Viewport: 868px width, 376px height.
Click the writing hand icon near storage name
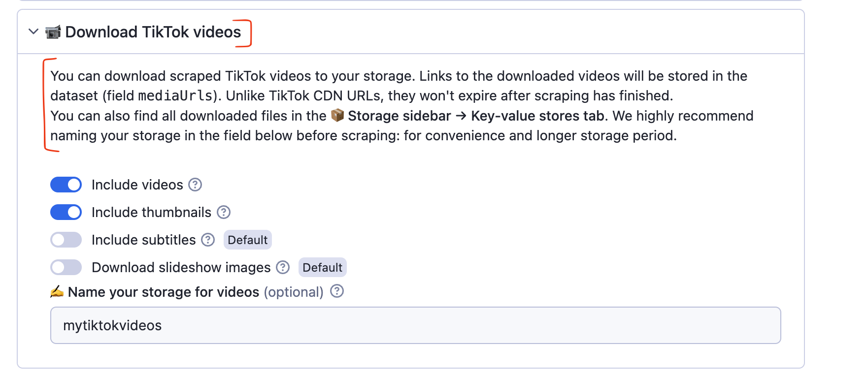click(x=57, y=292)
